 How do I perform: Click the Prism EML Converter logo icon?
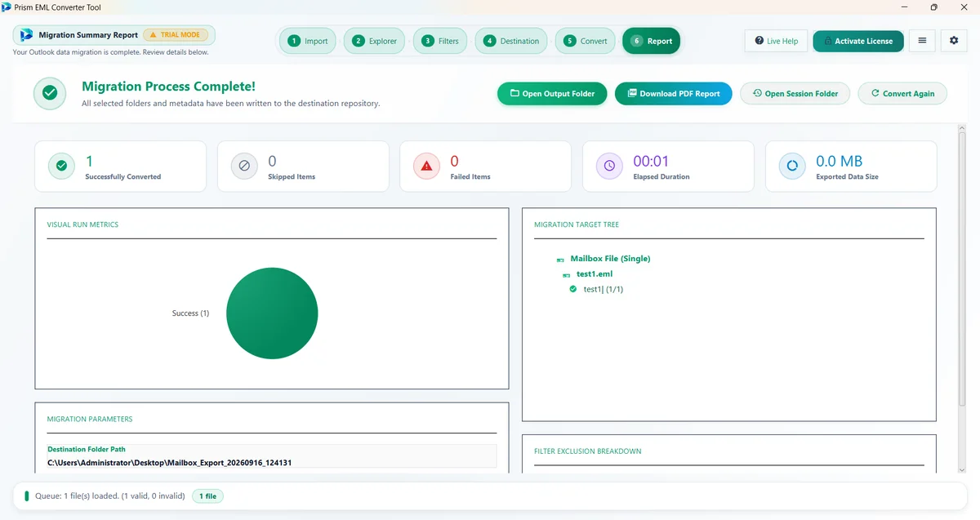click(26, 35)
